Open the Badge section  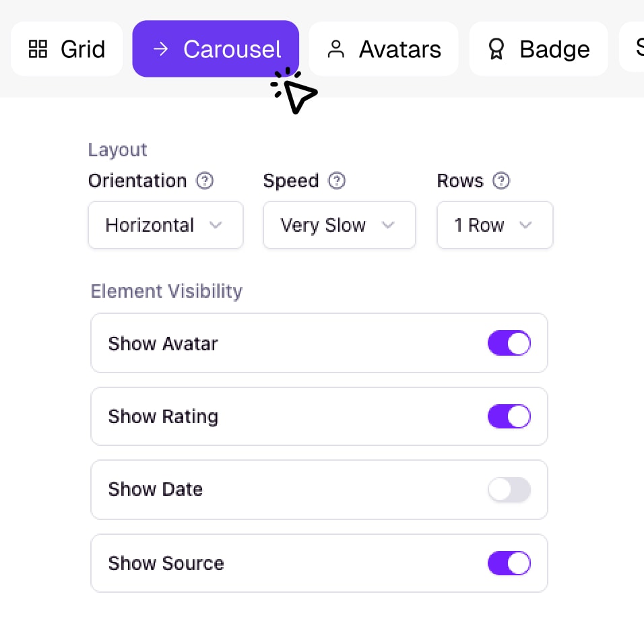pyautogui.click(x=538, y=48)
